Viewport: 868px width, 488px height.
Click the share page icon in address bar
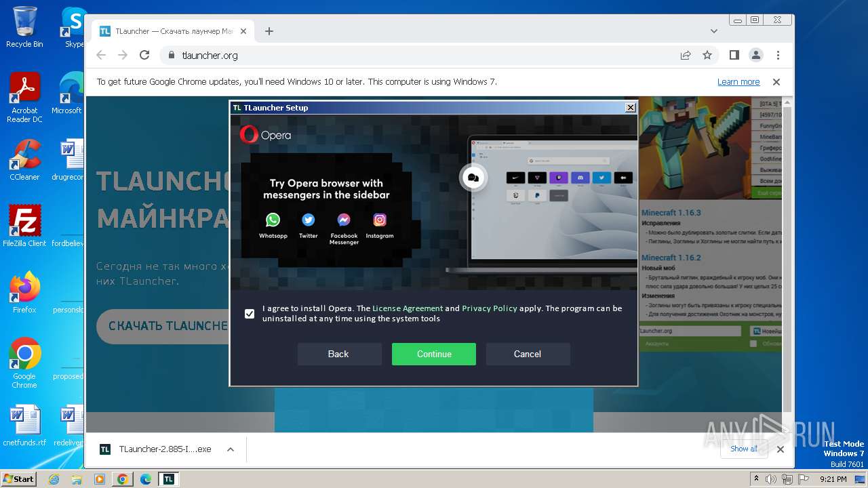[686, 56]
